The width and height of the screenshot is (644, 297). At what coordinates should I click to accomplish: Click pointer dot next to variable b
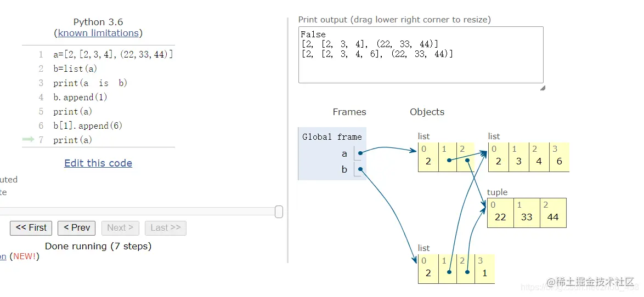tap(360, 169)
